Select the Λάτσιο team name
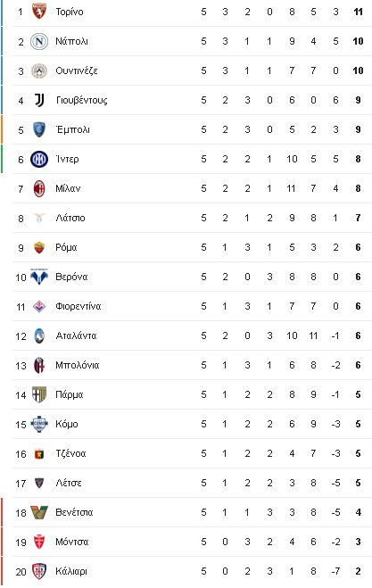The height and width of the screenshot is (588, 372). pos(70,218)
